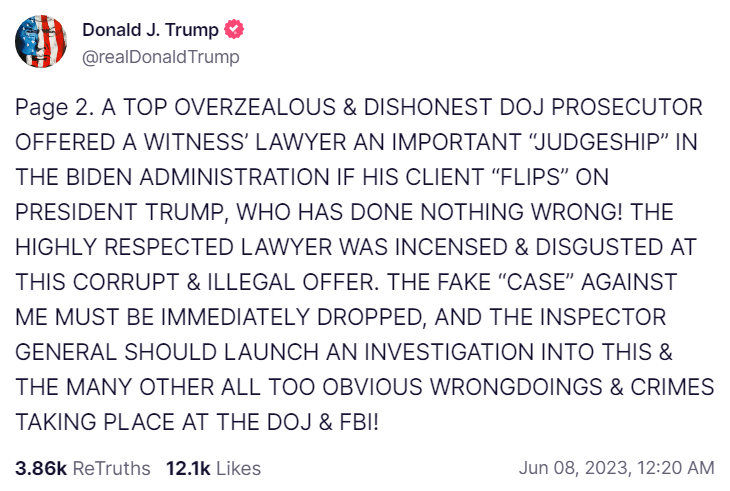Click the 12.1k likes count number

(187, 468)
